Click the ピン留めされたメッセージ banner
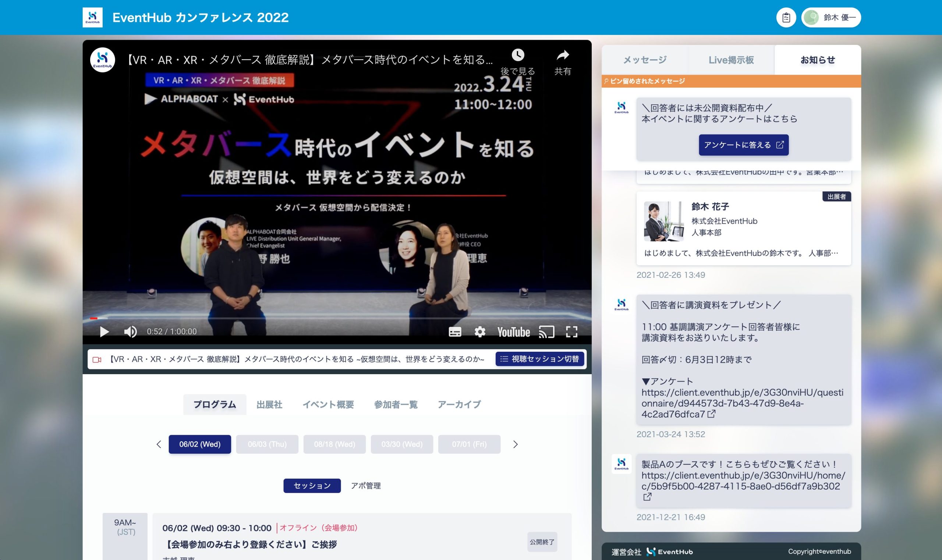 731,81
